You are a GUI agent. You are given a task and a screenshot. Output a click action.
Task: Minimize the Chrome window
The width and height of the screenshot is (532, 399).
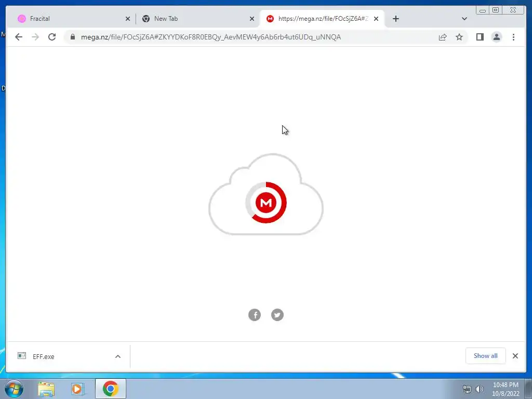tap(483, 10)
